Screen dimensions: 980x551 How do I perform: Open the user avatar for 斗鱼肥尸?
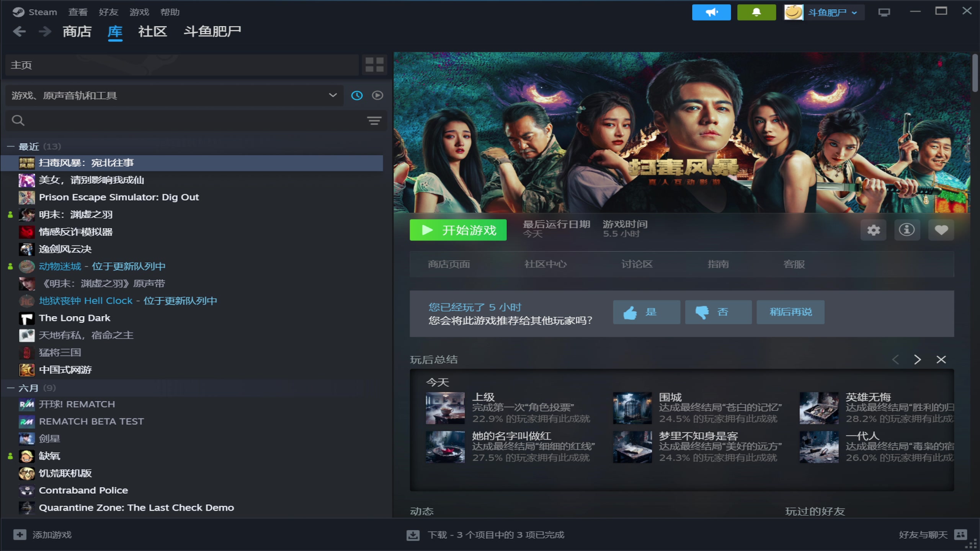click(794, 12)
